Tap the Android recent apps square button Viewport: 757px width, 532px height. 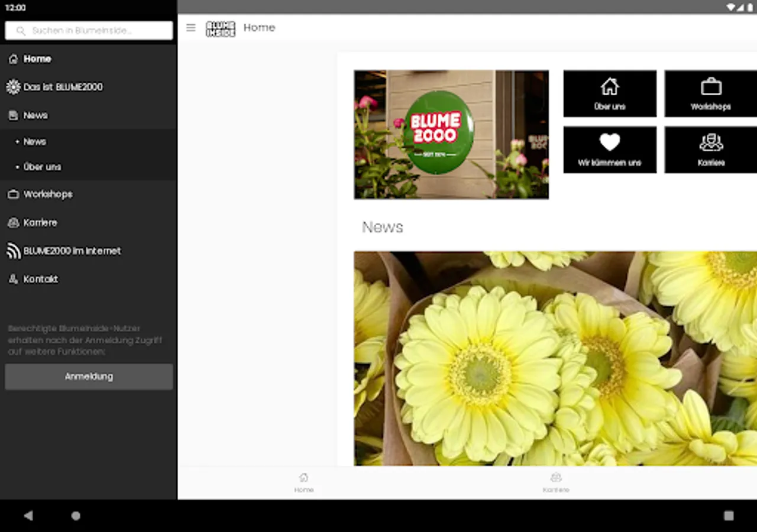(x=729, y=515)
